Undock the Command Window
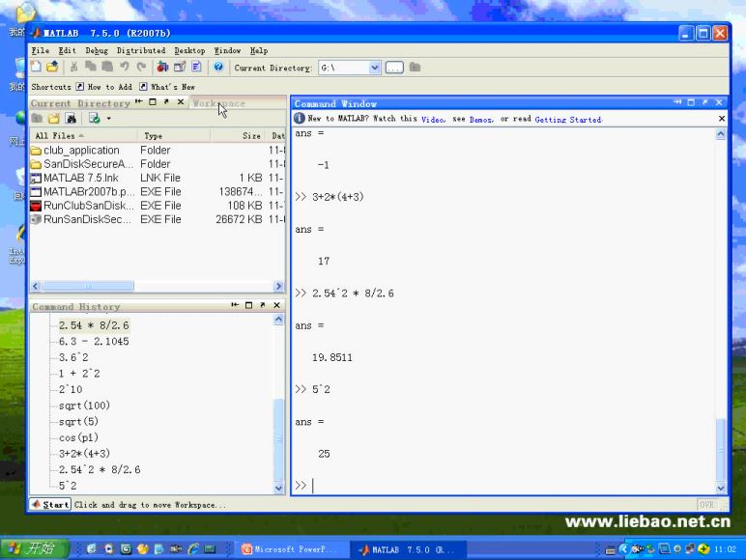Viewport: 746px width, 560px height. 705,102
